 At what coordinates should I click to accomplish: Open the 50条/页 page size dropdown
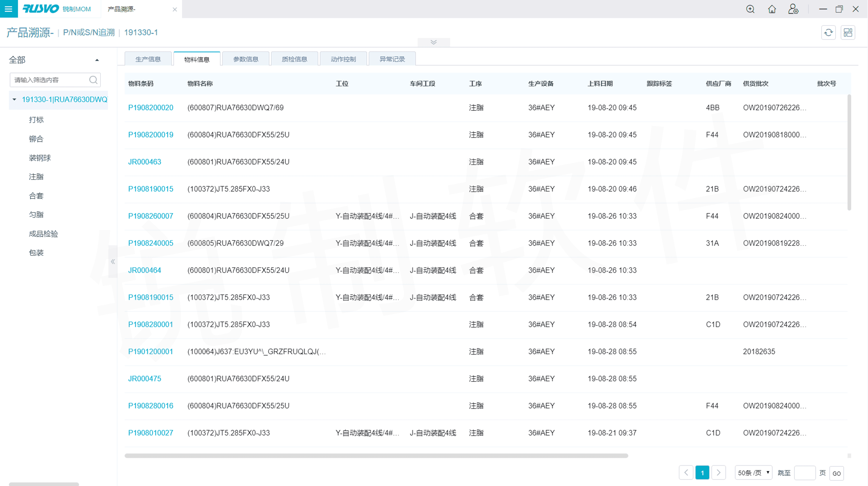pos(753,473)
